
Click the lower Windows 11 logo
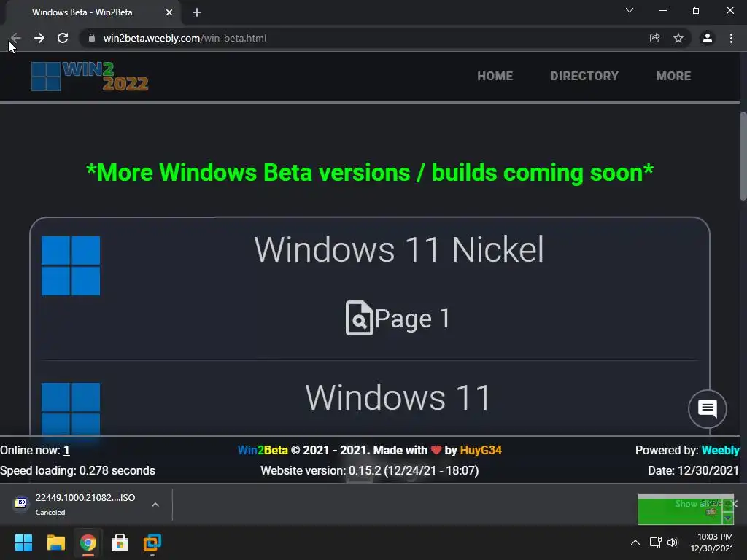[x=71, y=408]
